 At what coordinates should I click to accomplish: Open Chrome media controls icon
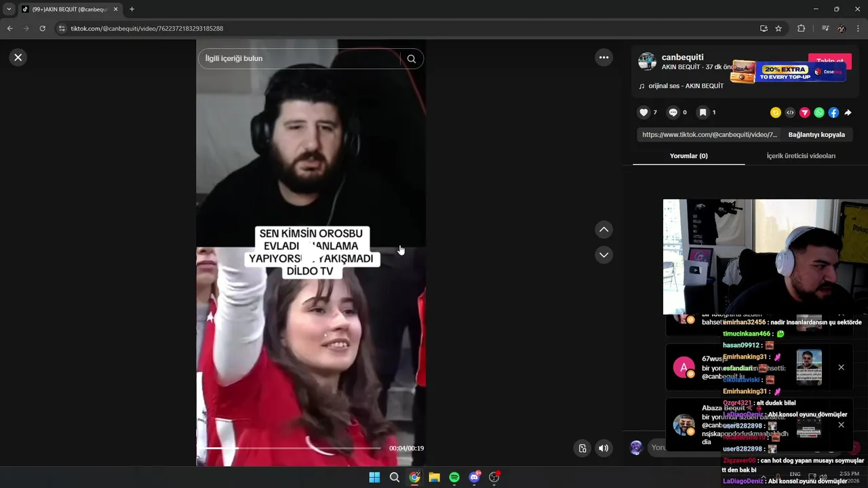[825, 28]
